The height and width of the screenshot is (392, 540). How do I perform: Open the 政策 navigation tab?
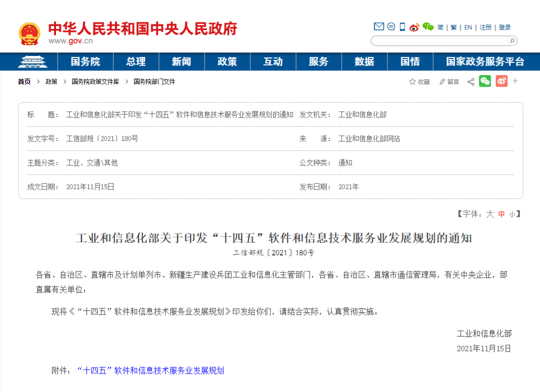227,61
